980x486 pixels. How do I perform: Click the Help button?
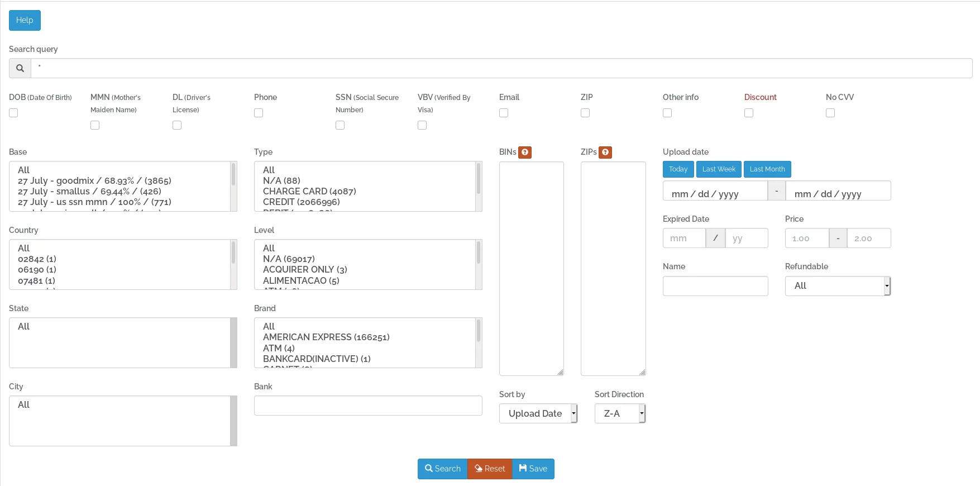click(x=25, y=20)
